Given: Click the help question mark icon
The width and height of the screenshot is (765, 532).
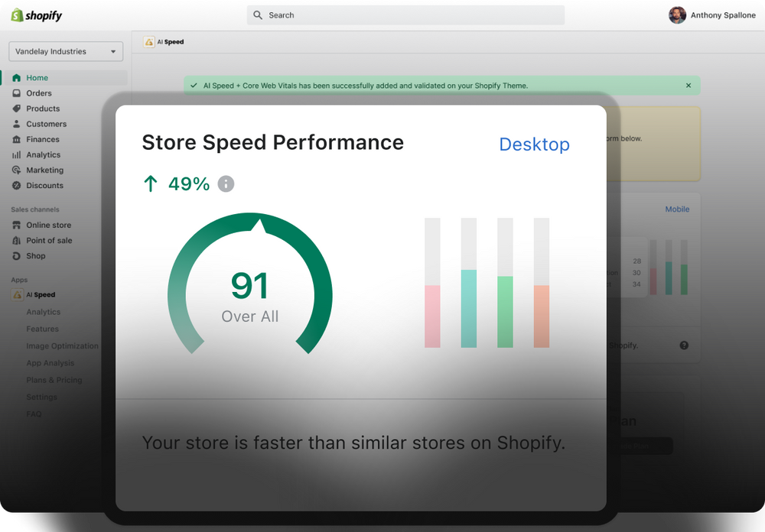Looking at the screenshot, I should (684, 345).
